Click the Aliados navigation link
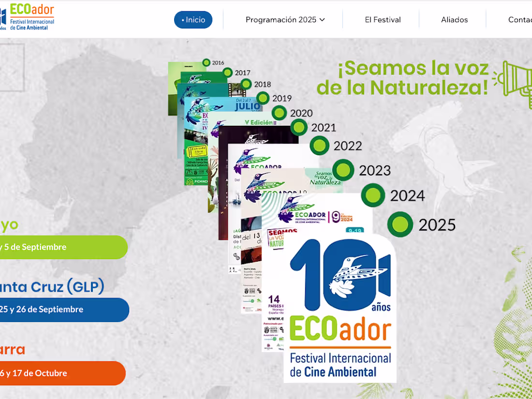This screenshot has height=399, width=532. click(x=455, y=20)
